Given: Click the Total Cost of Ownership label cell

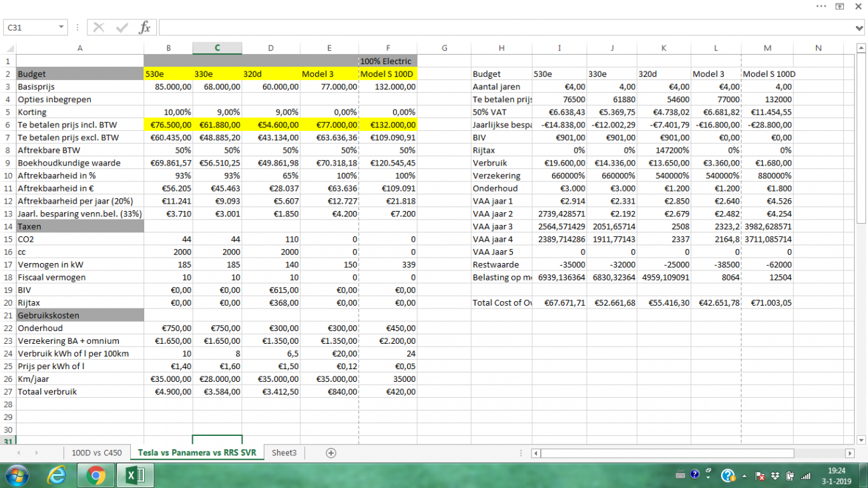Looking at the screenshot, I should [501, 302].
